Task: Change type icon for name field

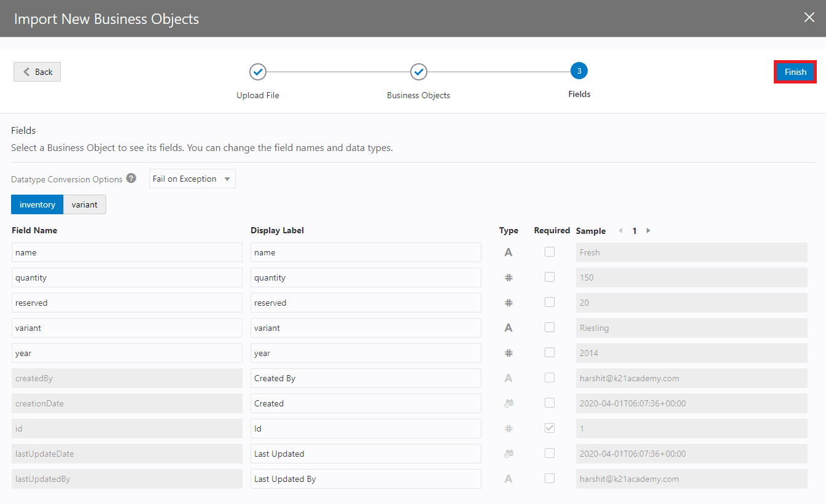Action: [508, 252]
